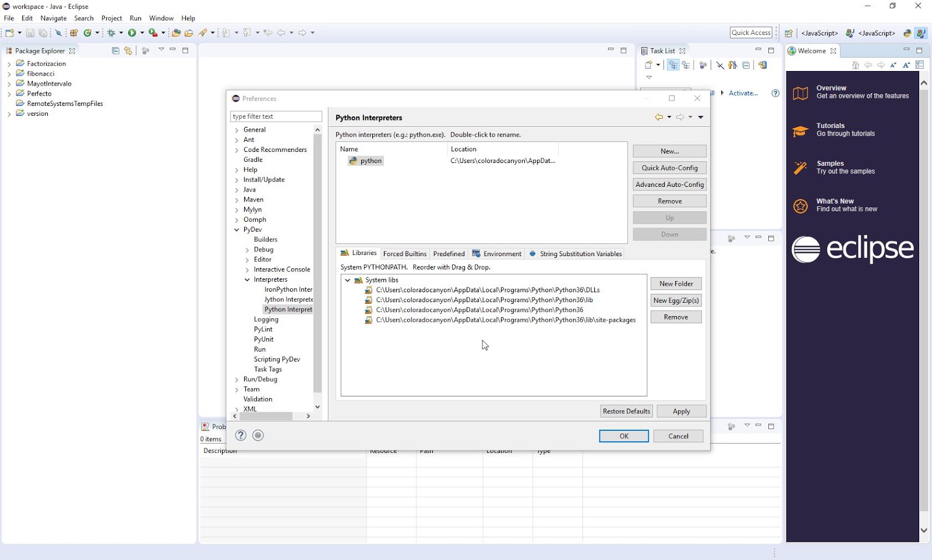Screen dimensions: 932x560
Task: Click the preferences filter text field
Action: 276,116
